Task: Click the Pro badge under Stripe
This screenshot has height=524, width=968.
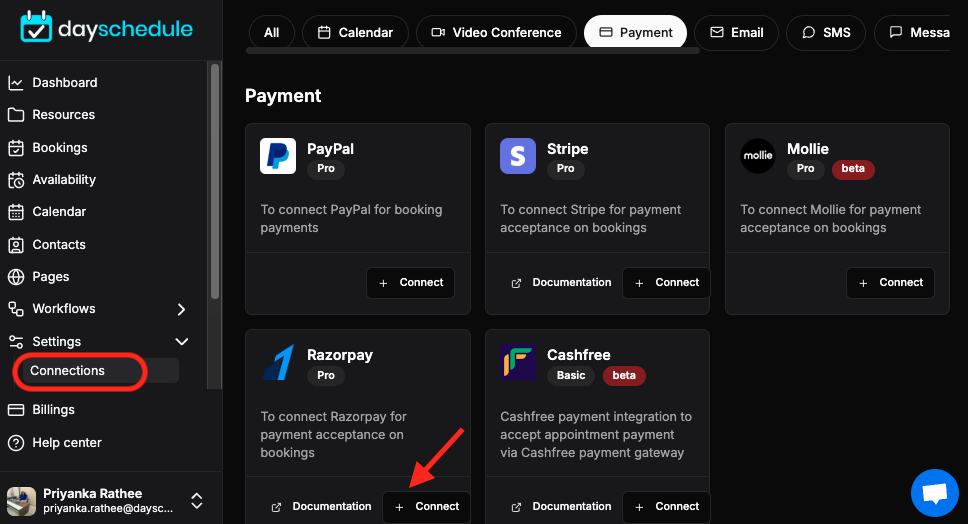Action: point(565,168)
